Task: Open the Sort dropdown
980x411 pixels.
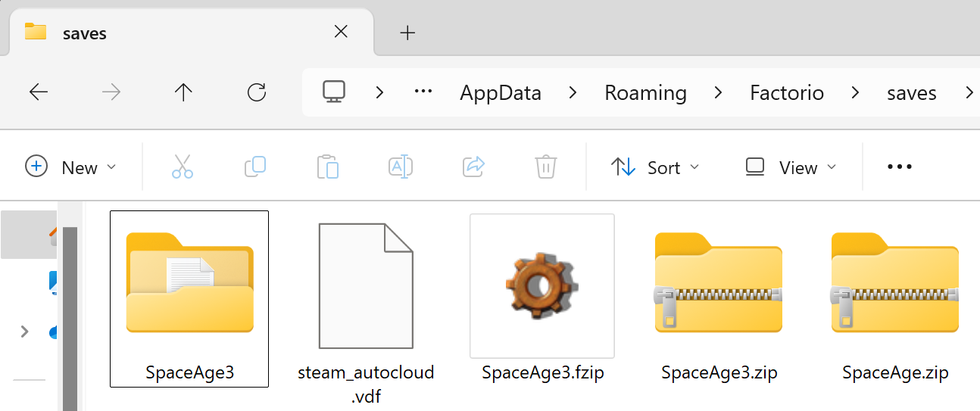Action: [x=654, y=167]
